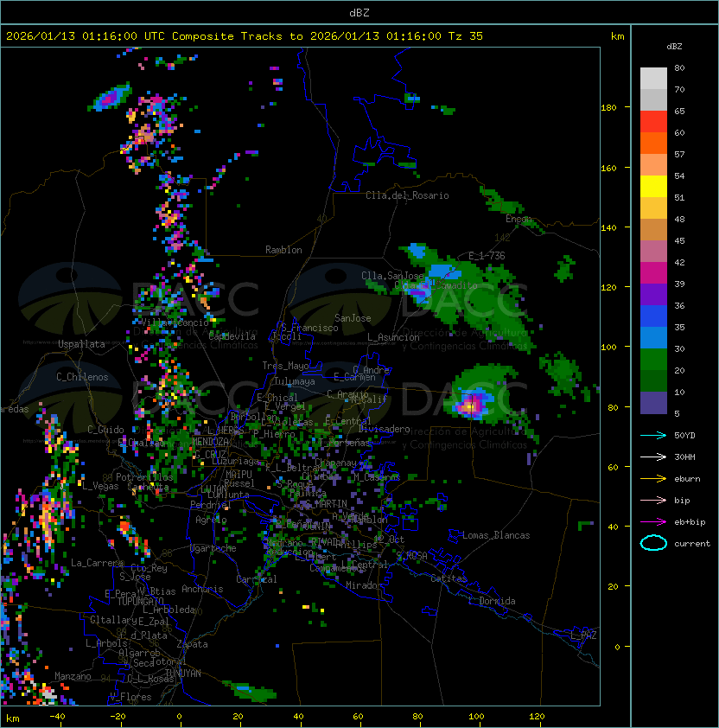
Task: Click the pink bip arrow icon
Action: [652, 500]
